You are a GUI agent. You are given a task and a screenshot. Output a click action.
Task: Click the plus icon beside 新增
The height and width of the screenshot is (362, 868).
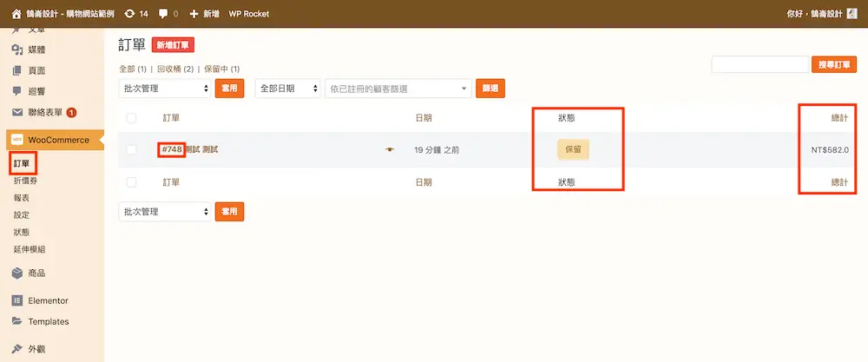pos(194,13)
